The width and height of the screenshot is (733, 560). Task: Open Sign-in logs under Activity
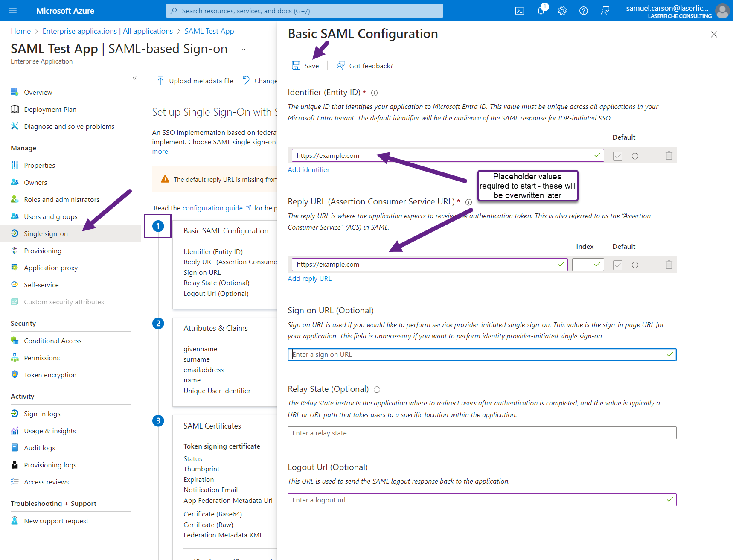(x=42, y=414)
